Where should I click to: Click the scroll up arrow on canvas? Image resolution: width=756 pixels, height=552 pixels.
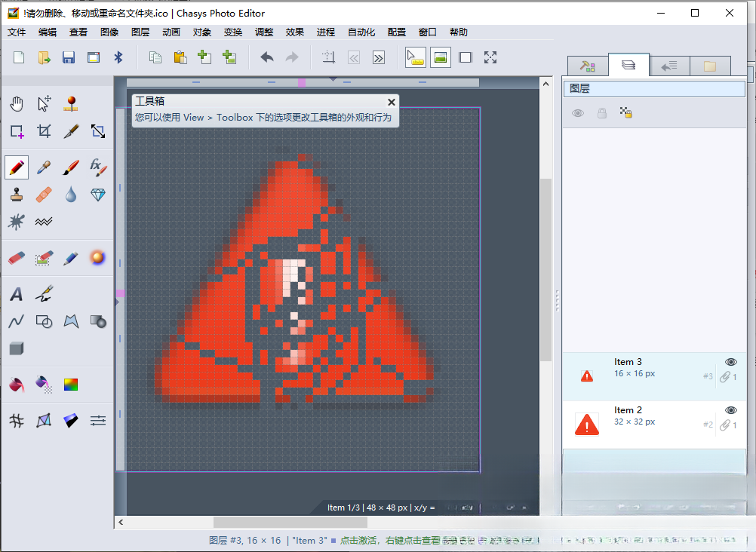point(545,84)
